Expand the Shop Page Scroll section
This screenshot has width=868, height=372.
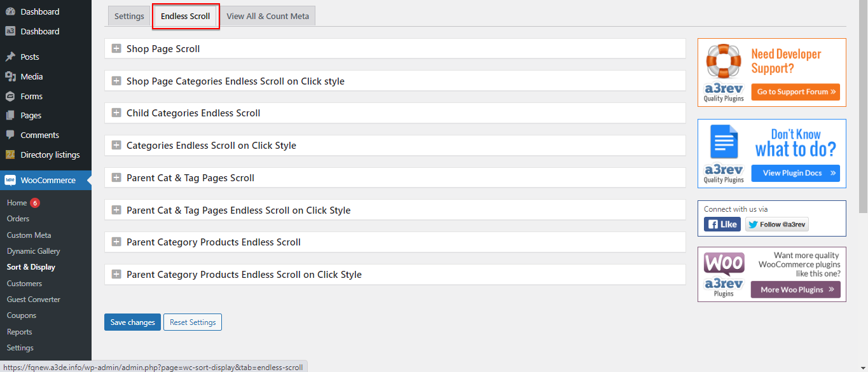click(x=116, y=48)
